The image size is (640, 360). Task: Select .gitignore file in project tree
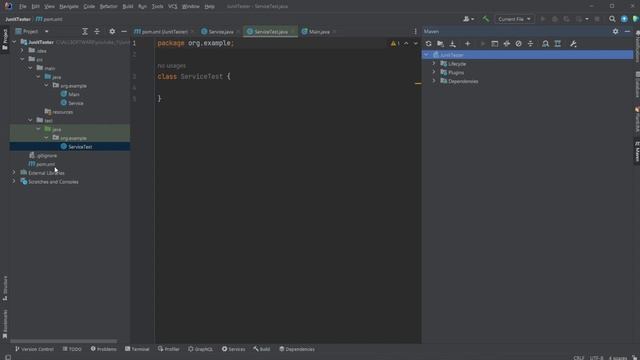[43, 156]
